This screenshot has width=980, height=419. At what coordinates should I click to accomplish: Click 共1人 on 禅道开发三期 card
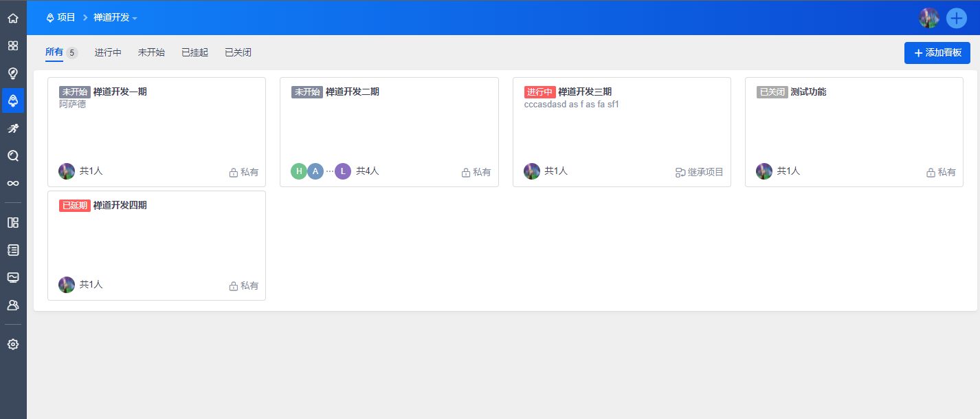557,171
